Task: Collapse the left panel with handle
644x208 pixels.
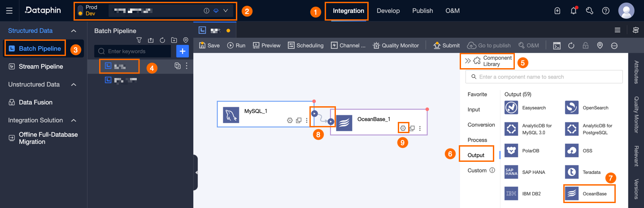Action: [196, 172]
